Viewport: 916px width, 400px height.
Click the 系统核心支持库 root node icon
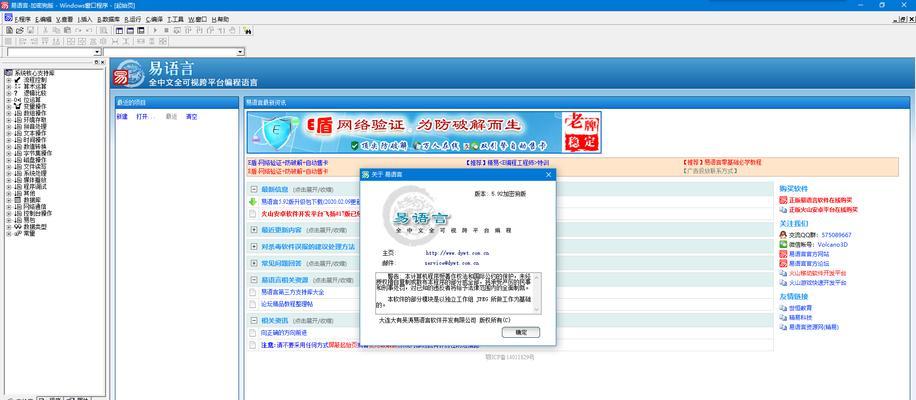click(x=9, y=73)
